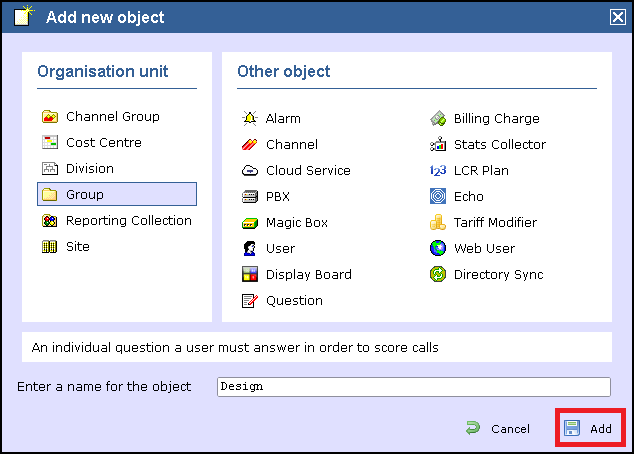The width and height of the screenshot is (634, 454).
Task: Close the Add new object dialog
Action: pyautogui.click(x=617, y=17)
